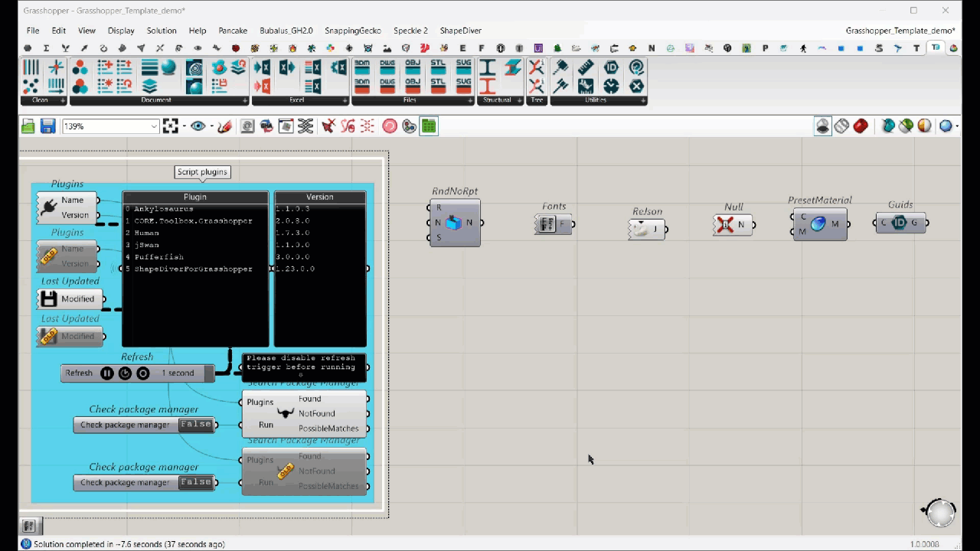Viewport: 980px width, 551px height.
Task: Click the status bar info icon
Action: pyautogui.click(x=26, y=544)
